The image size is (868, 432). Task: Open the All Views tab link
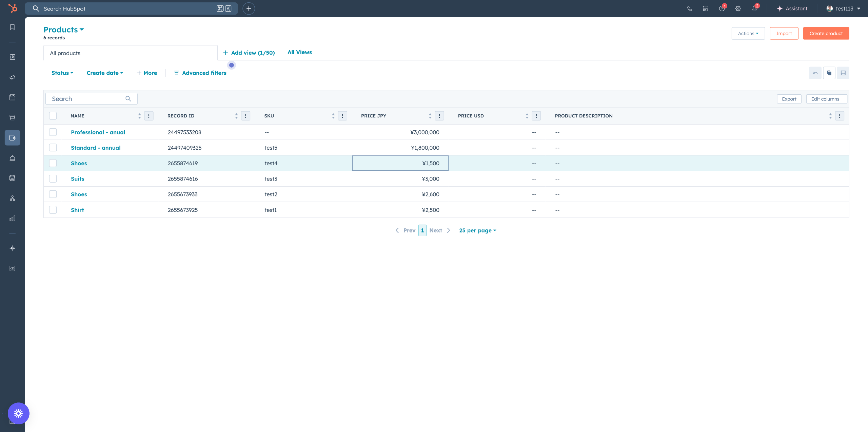tap(299, 52)
